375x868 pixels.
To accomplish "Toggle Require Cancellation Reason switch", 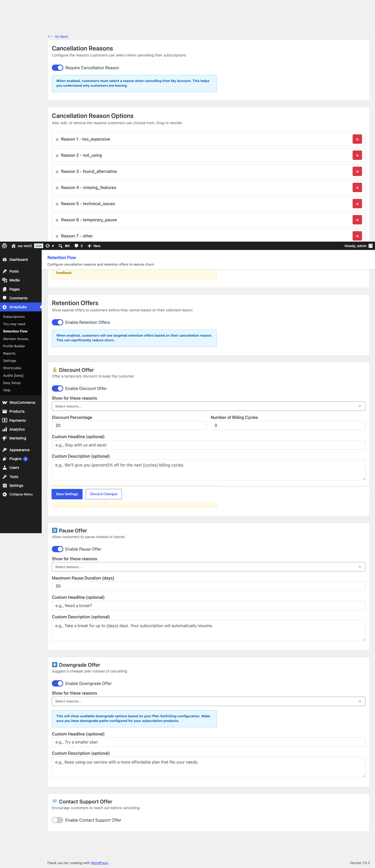I will tap(58, 68).
